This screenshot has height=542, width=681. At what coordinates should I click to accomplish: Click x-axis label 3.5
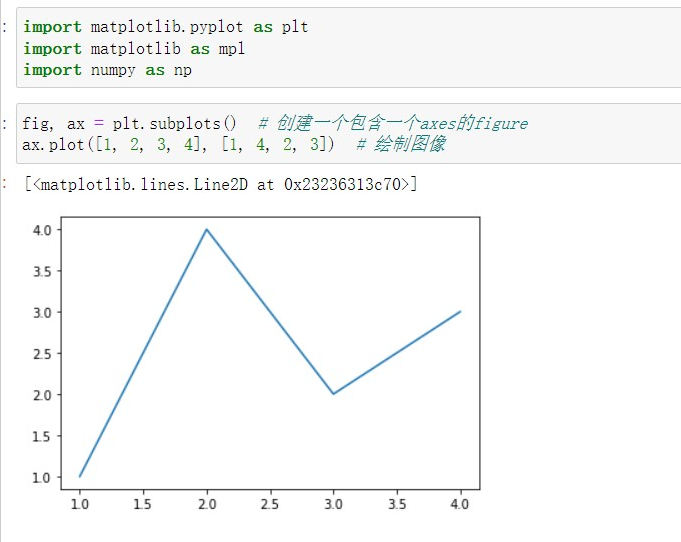[x=397, y=504]
